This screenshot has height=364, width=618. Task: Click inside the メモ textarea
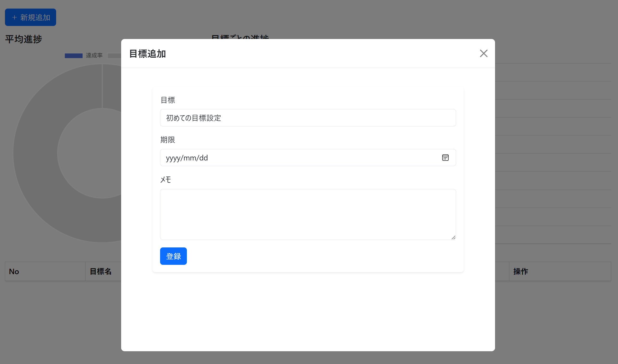coord(308,214)
